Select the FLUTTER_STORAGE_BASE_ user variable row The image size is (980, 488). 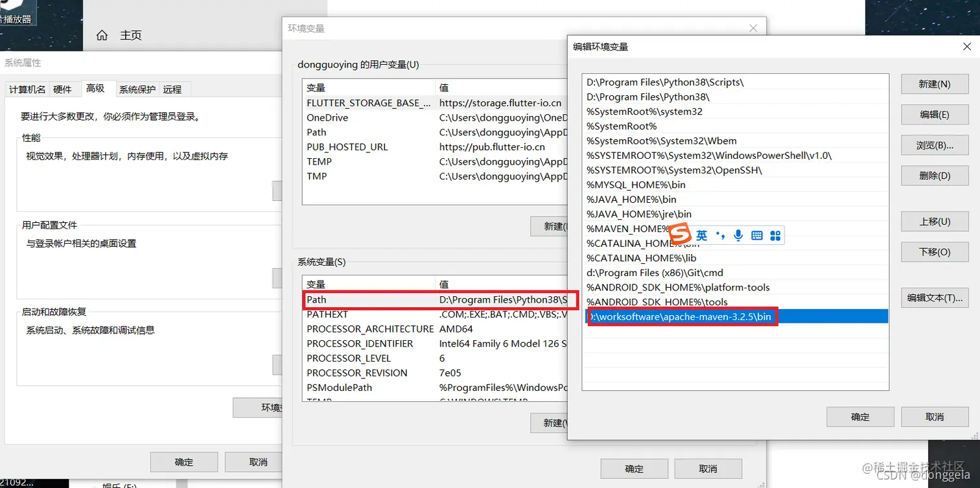pos(435,103)
